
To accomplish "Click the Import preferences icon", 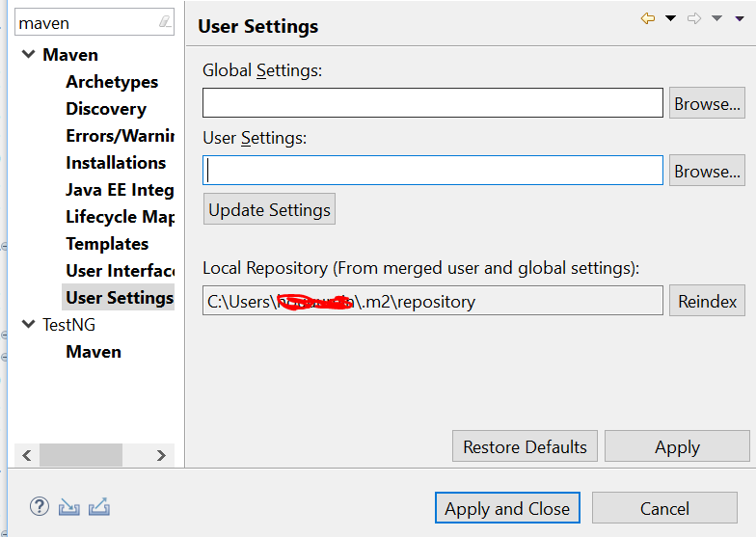I will [x=69, y=507].
